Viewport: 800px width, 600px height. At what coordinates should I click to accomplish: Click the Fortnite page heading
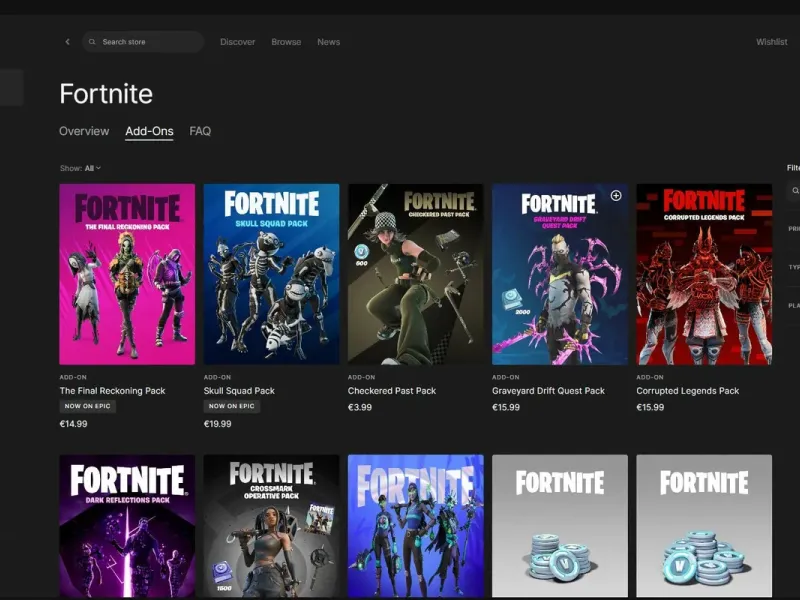tap(106, 94)
